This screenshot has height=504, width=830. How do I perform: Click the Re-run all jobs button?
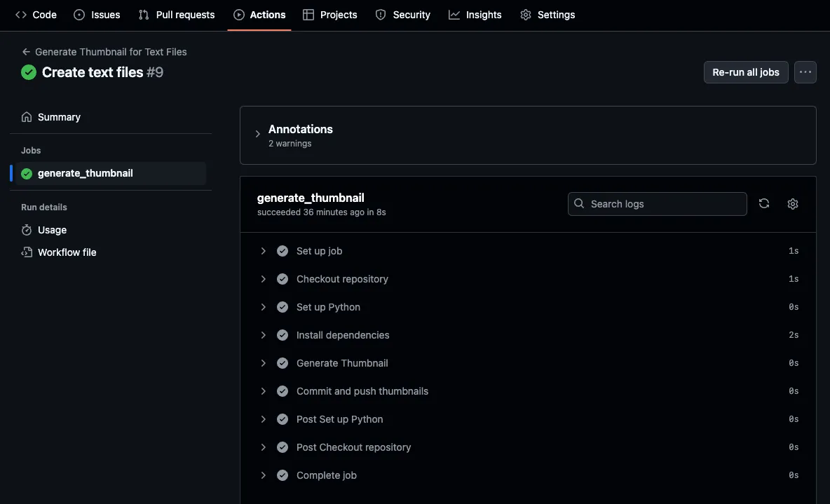745,71
